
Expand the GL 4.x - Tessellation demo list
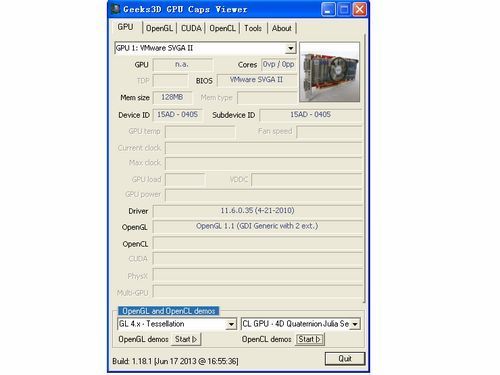pyautogui.click(x=231, y=324)
